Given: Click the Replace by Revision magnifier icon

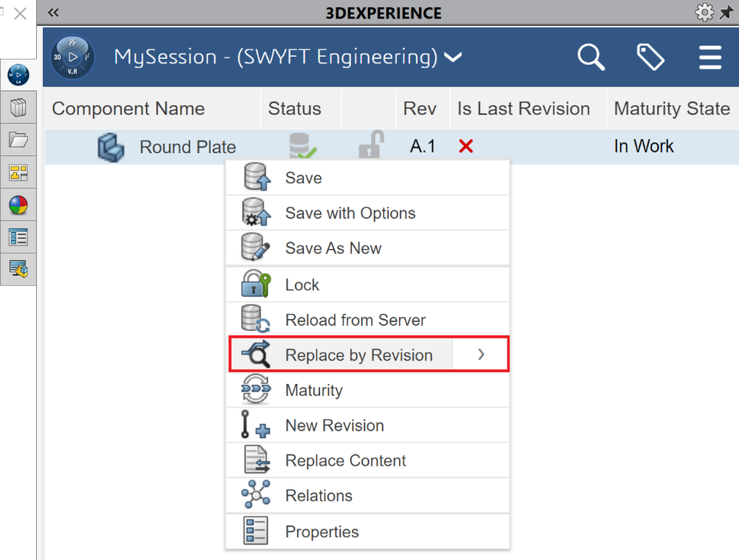Looking at the screenshot, I should (256, 354).
